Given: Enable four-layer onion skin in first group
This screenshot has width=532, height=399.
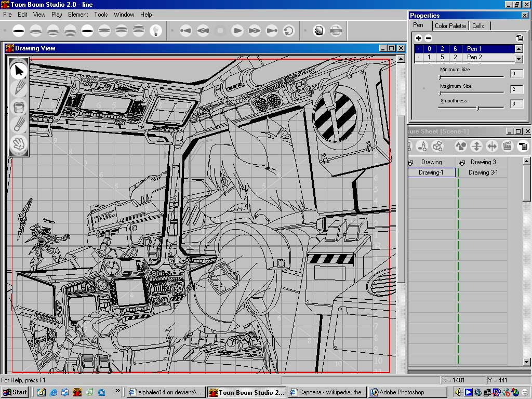Looking at the screenshot, I should point(70,31).
